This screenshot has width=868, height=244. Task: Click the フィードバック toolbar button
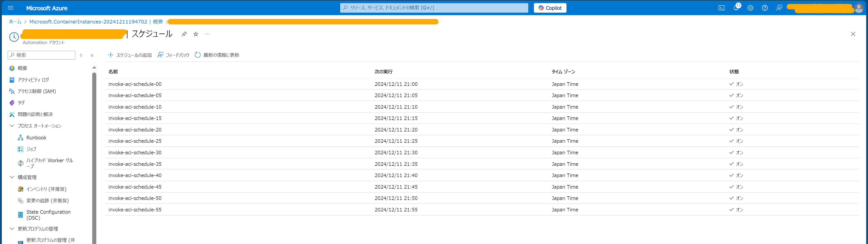point(173,55)
